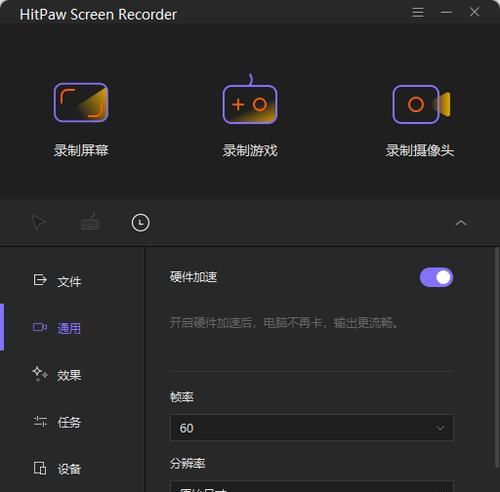Toggle the 硬件加速 hardware acceleration switch
Image resolution: width=500 pixels, height=492 pixels.
point(436,277)
